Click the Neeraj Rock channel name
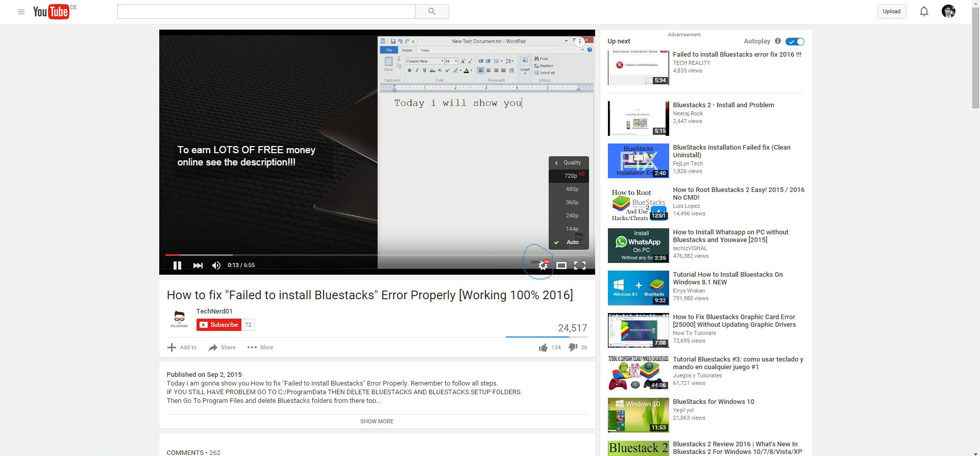 (688, 113)
